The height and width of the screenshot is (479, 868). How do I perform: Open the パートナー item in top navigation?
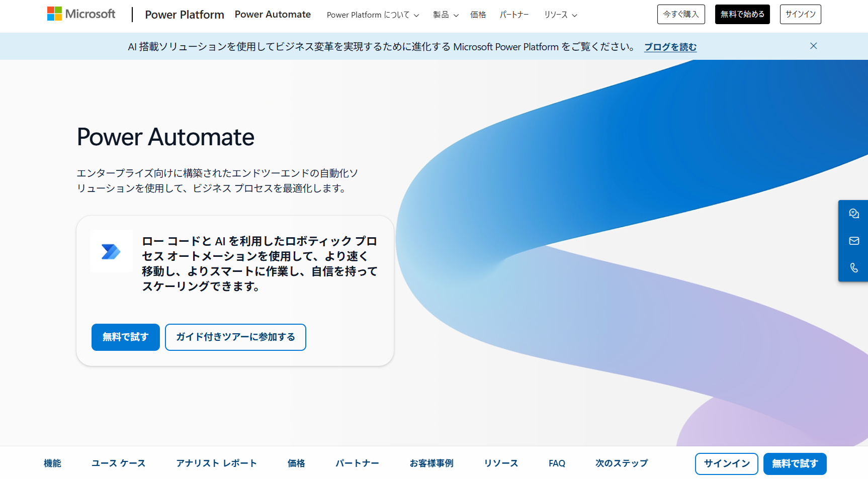[514, 15]
